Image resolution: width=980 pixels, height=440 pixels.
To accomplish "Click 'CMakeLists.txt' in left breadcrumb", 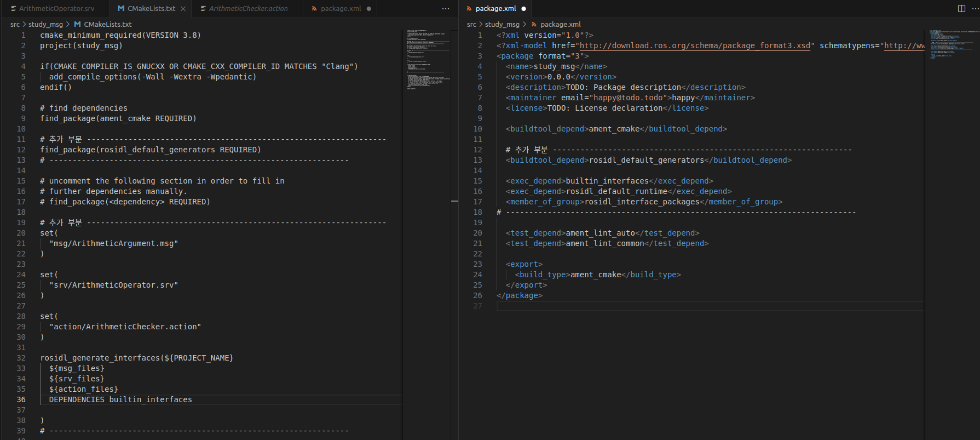I will [x=108, y=25].
